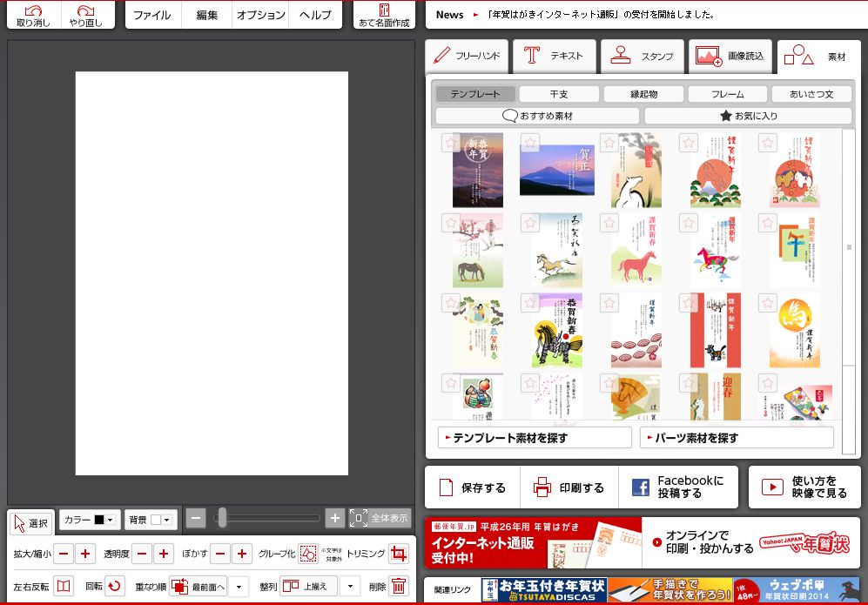Click the canvas zoom slider handle
This screenshot has height=605, width=868.
tap(222, 518)
